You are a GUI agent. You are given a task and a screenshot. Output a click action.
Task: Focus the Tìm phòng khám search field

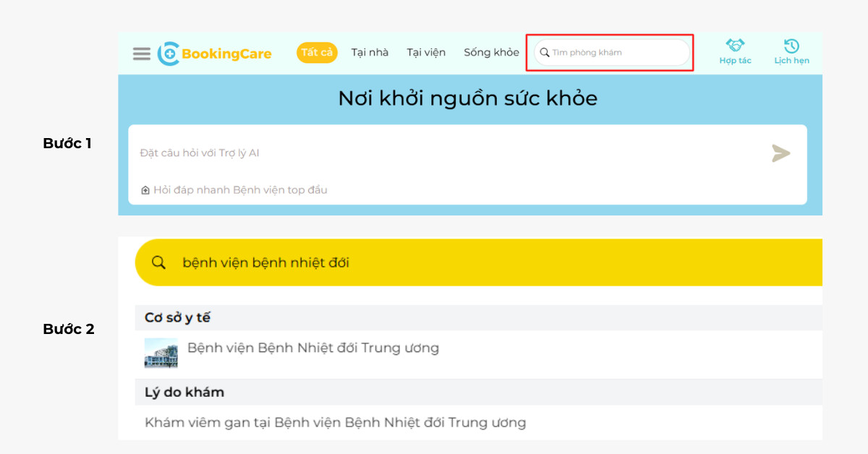coord(615,53)
